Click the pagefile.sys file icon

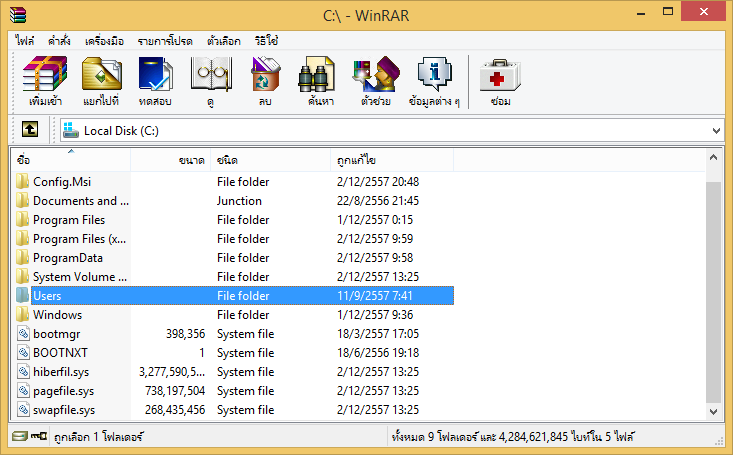pyautogui.click(x=23, y=390)
